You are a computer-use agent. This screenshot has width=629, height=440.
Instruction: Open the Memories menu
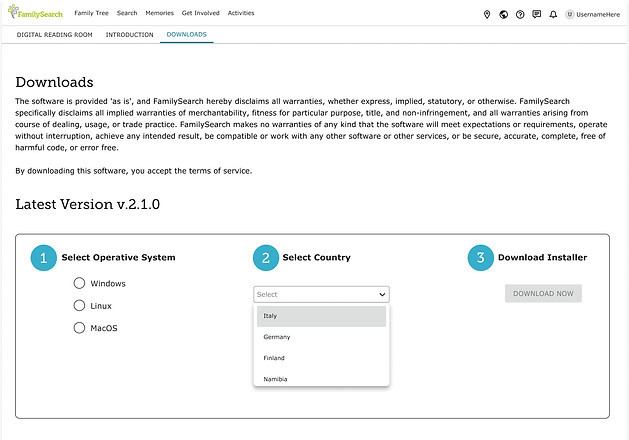[159, 13]
